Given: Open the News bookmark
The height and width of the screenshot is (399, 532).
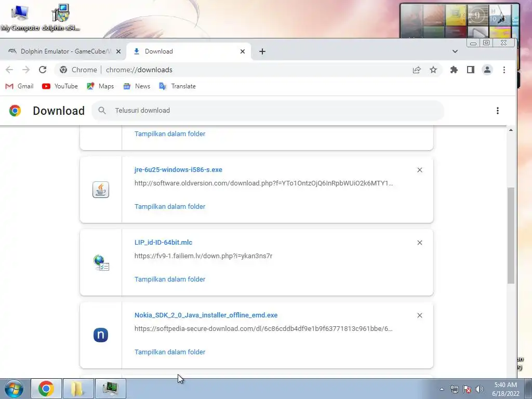Looking at the screenshot, I should click(137, 86).
